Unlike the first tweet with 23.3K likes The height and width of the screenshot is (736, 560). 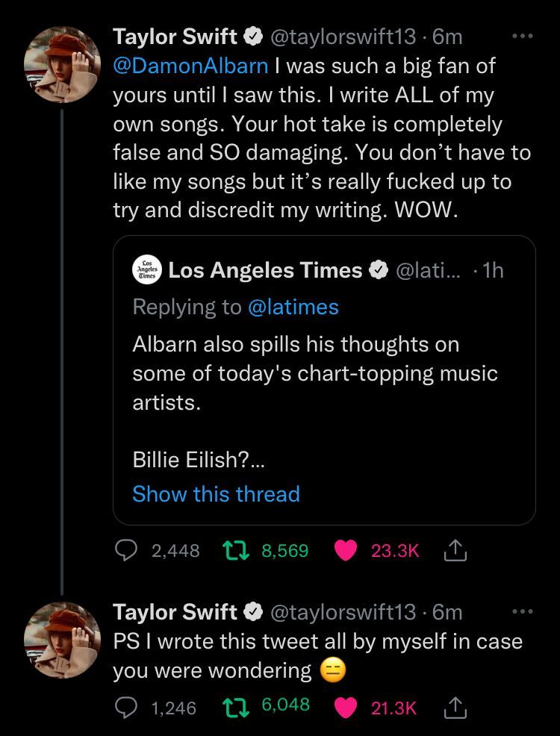[x=345, y=551]
